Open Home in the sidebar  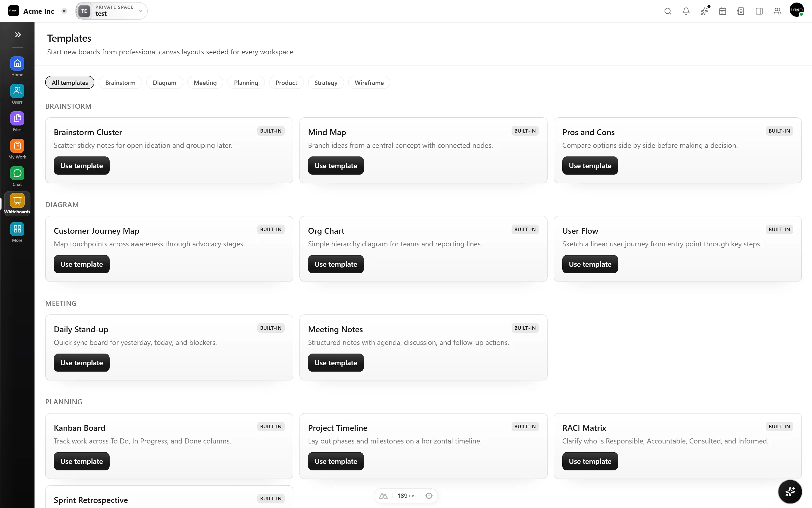(17, 67)
